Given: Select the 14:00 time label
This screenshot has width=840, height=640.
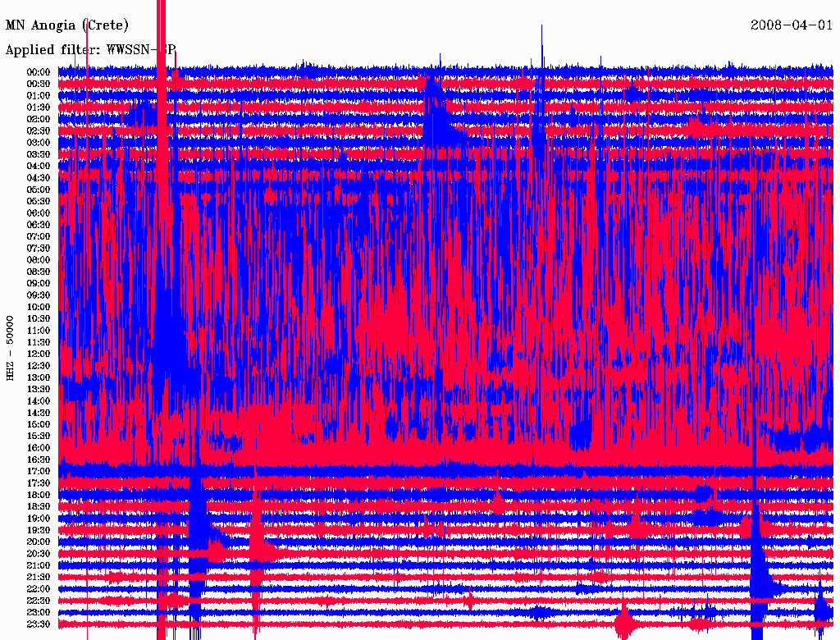Looking at the screenshot, I should coord(39,401).
